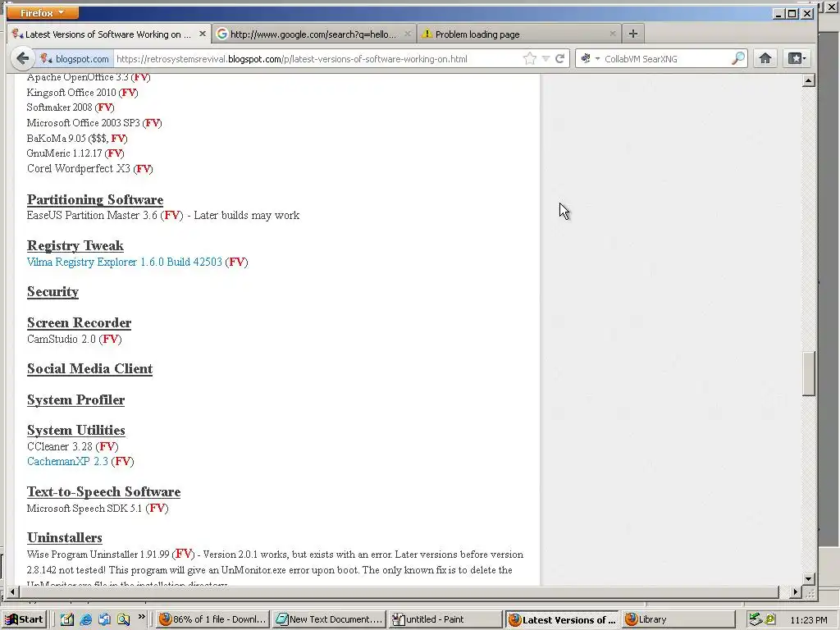The image size is (840, 630).
Task: Switch to the google.com search tab
Action: click(x=313, y=34)
